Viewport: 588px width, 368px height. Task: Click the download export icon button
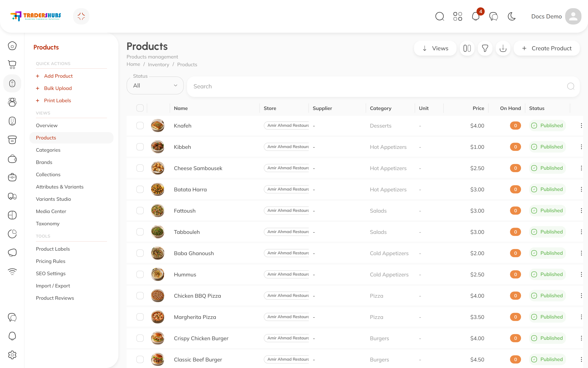(503, 48)
